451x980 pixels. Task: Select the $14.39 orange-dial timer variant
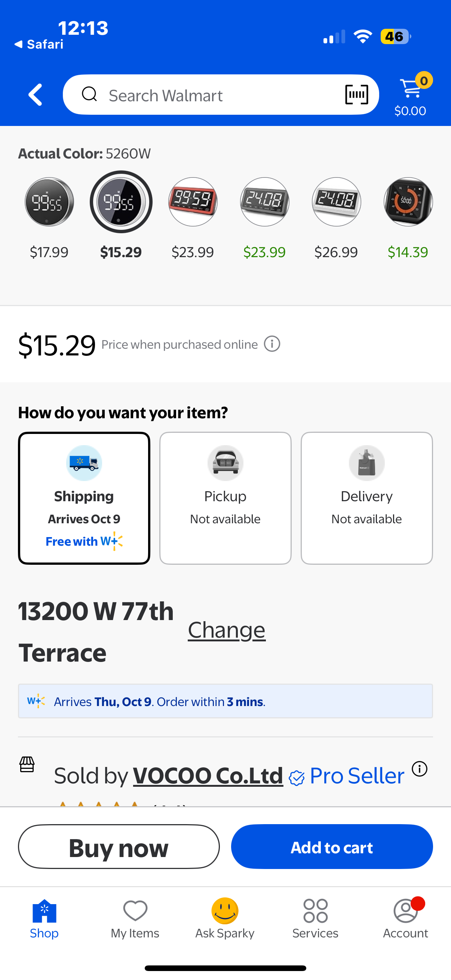pyautogui.click(x=408, y=202)
